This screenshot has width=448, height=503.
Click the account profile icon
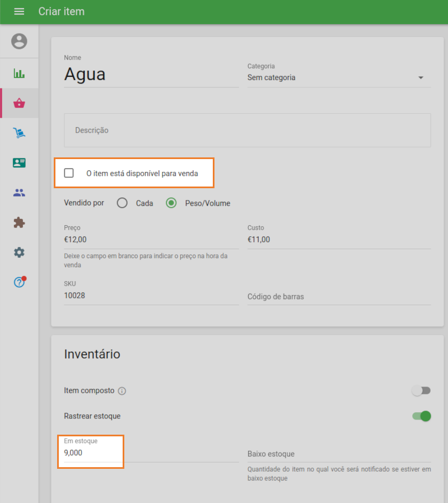19,41
